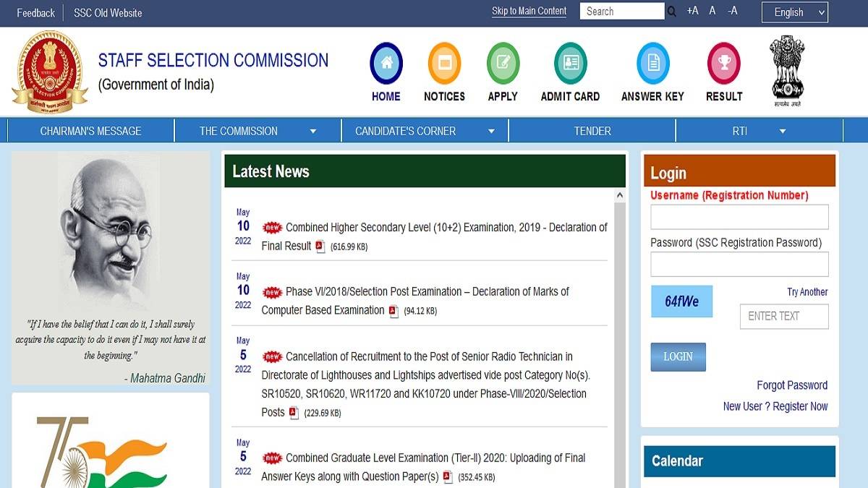The width and height of the screenshot is (868, 488).
Task: Click New User Register Now link
Action: click(x=775, y=406)
